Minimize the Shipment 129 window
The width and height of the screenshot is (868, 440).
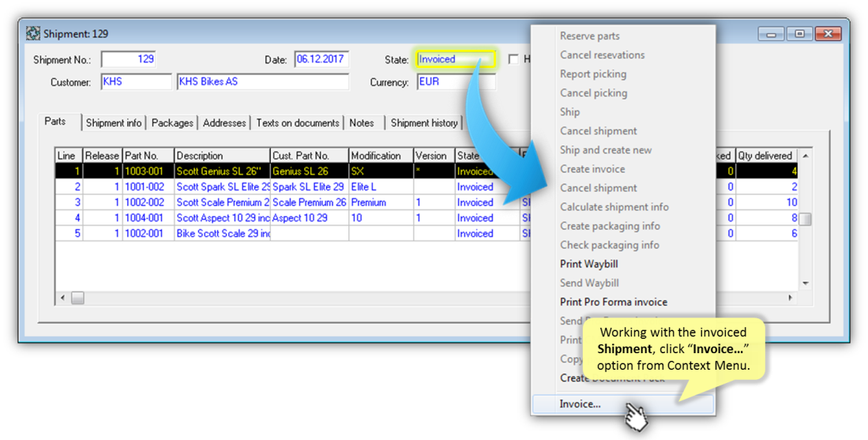[x=772, y=34]
